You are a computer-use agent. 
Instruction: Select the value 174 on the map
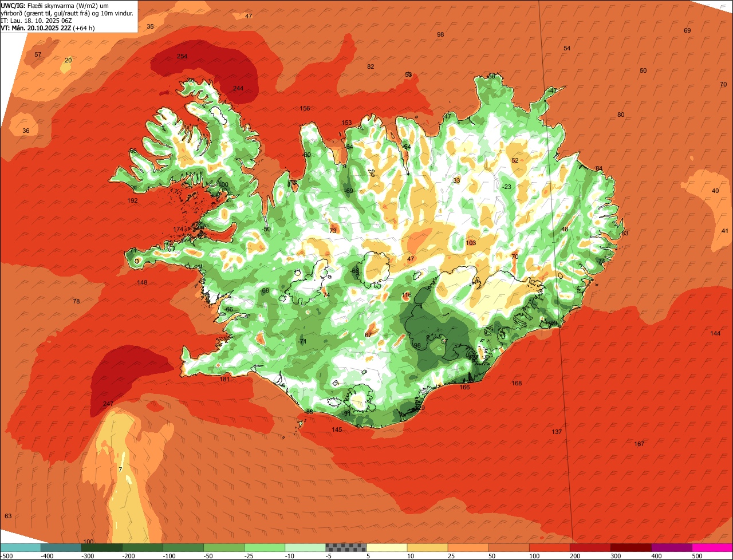(178, 229)
